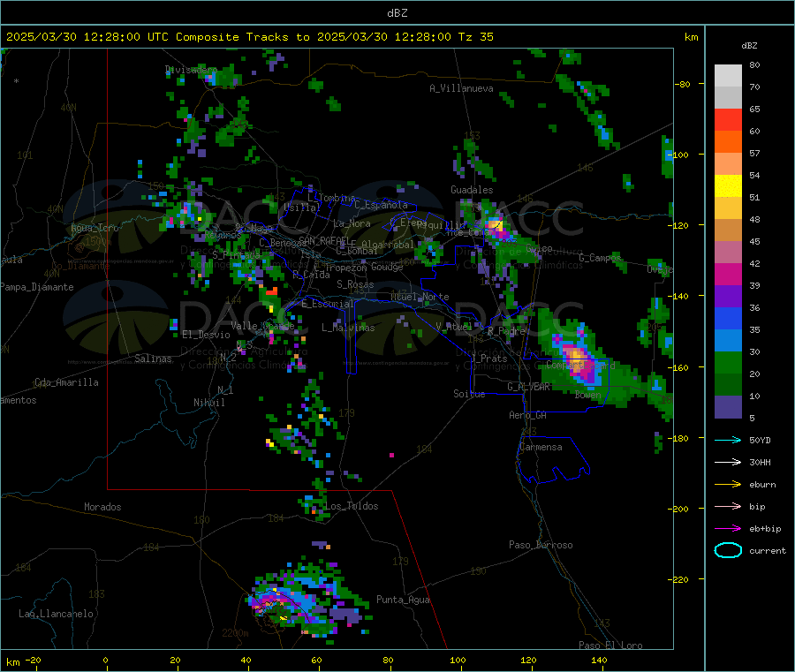Click the '-20' tick on bottom axis
The height and width of the screenshot is (672, 795).
[x=34, y=660]
